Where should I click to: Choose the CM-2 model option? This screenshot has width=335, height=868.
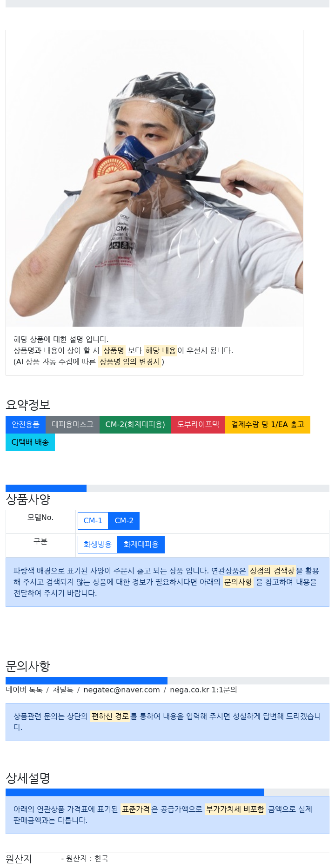pos(124,521)
